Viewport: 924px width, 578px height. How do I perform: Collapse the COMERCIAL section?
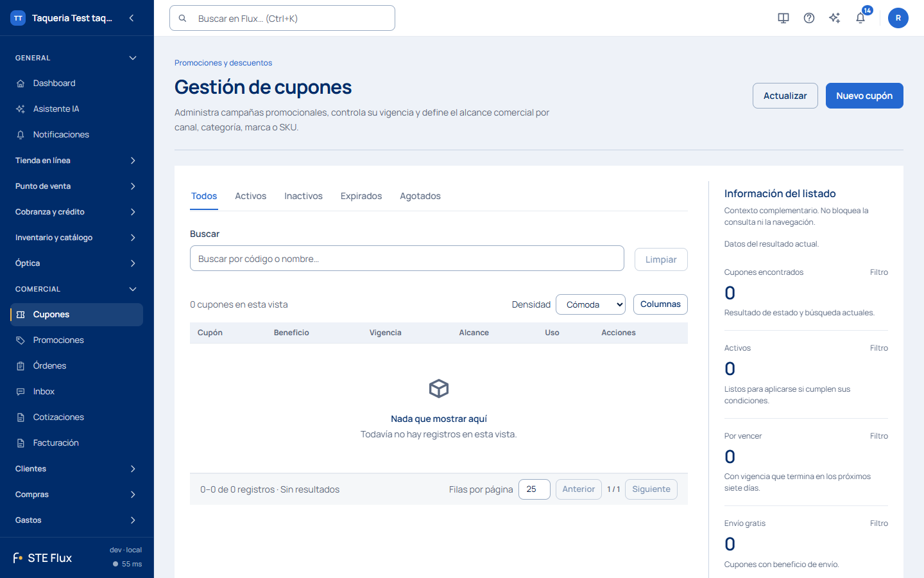pyautogui.click(x=76, y=289)
